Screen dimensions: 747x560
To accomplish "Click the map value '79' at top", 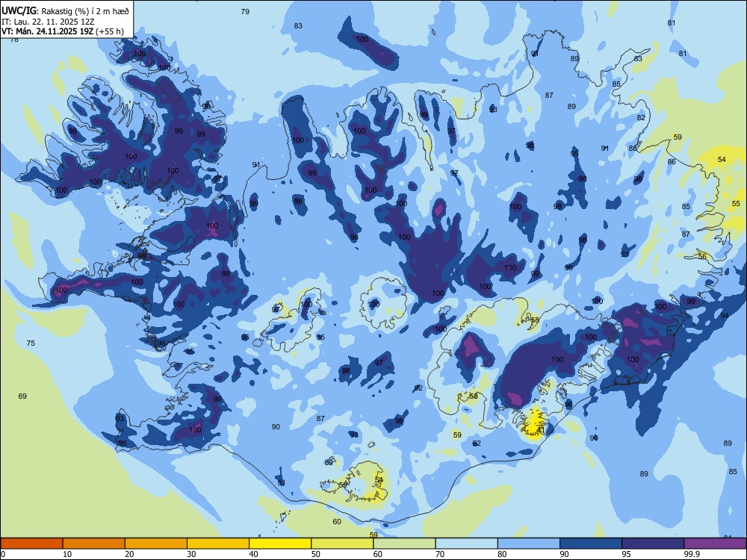I will pyautogui.click(x=245, y=11).
